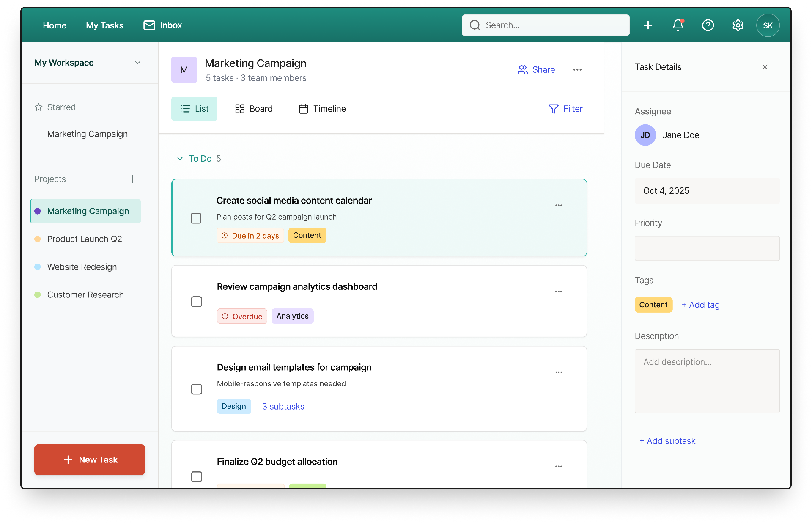812x523 pixels.
Task: Switch to List view tab
Action: coord(194,109)
